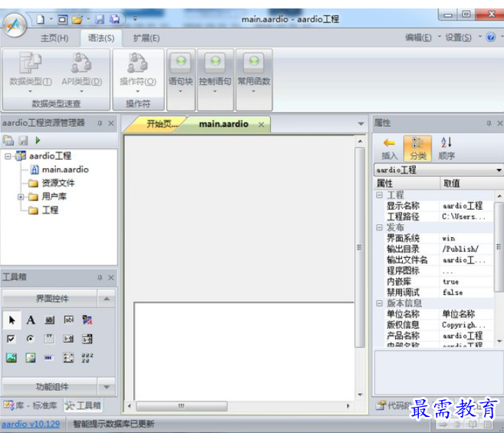This screenshot has width=504, height=433.
Task: Switch to the 库 - 标准库 panel tab
Action: (x=31, y=405)
